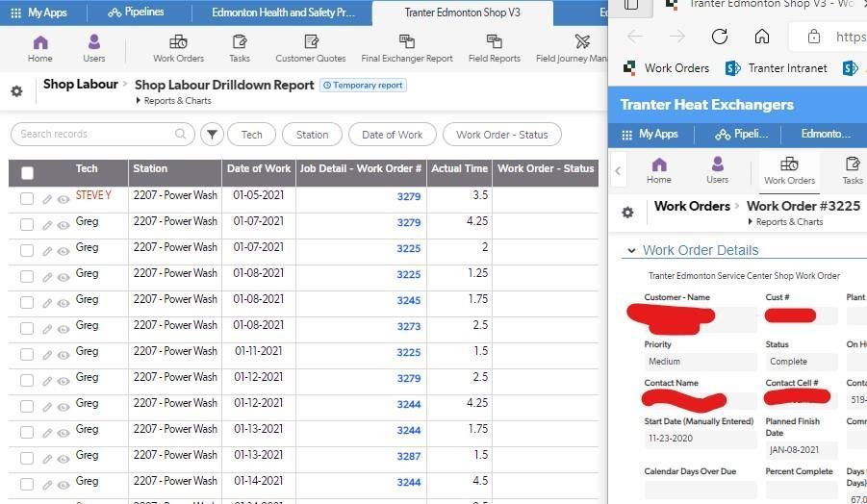Image resolution: width=867 pixels, height=504 pixels.
Task: Click the browser reload button
Action: [720, 37]
